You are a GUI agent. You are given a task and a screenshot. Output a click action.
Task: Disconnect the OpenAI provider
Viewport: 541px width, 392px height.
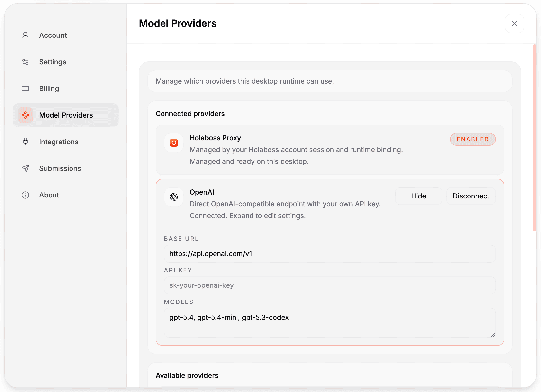coord(471,196)
